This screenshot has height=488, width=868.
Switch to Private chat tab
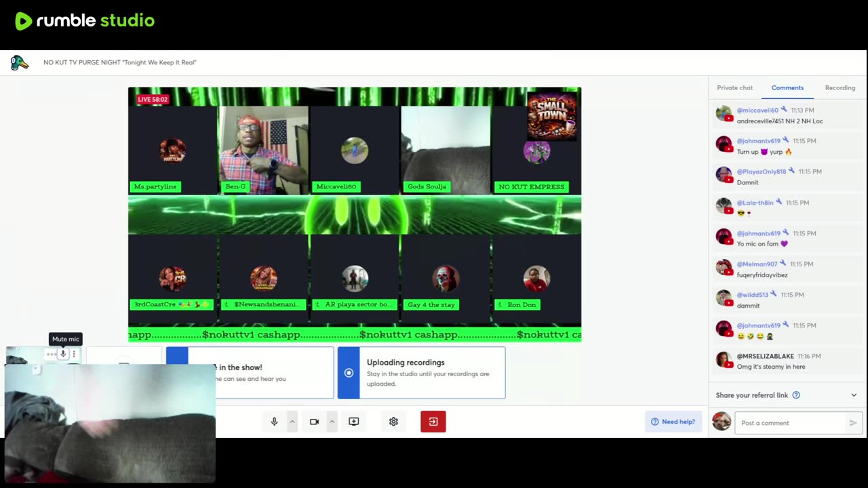735,87
